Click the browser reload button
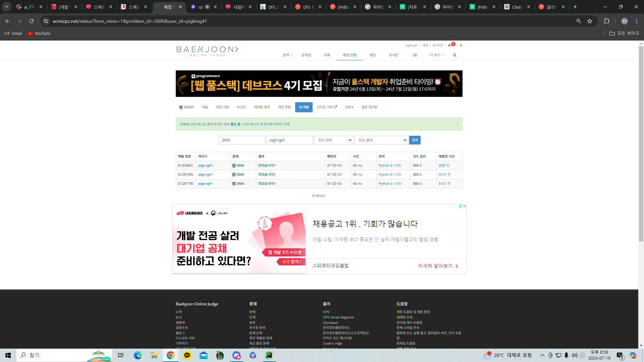The image size is (644, 362). [x=32, y=21]
